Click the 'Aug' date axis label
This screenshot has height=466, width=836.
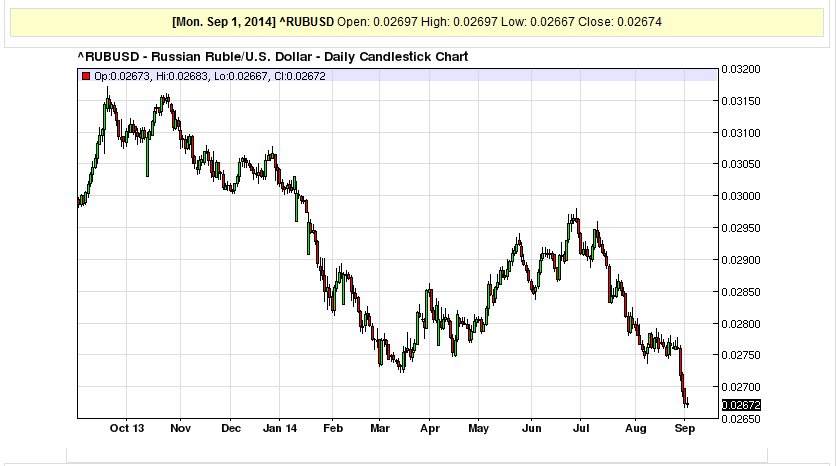pyautogui.click(x=636, y=428)
